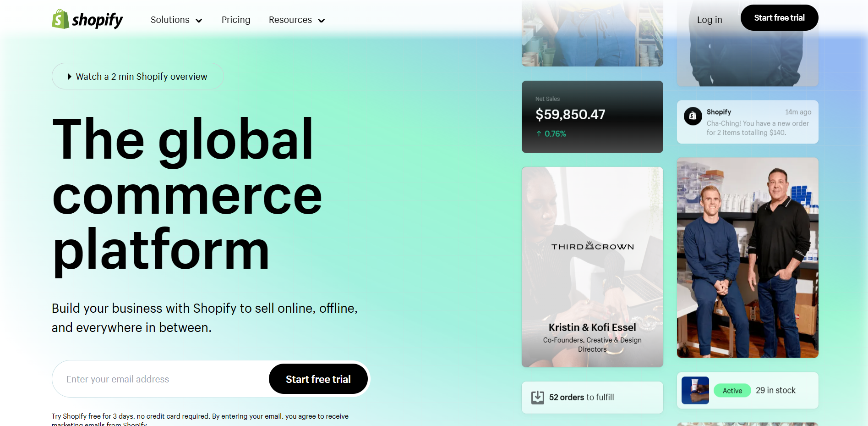Click the "Cha-Ching! You have a new order" message
Screen dimensions: 868x426
pyautogui.click(x=758, y=128)
